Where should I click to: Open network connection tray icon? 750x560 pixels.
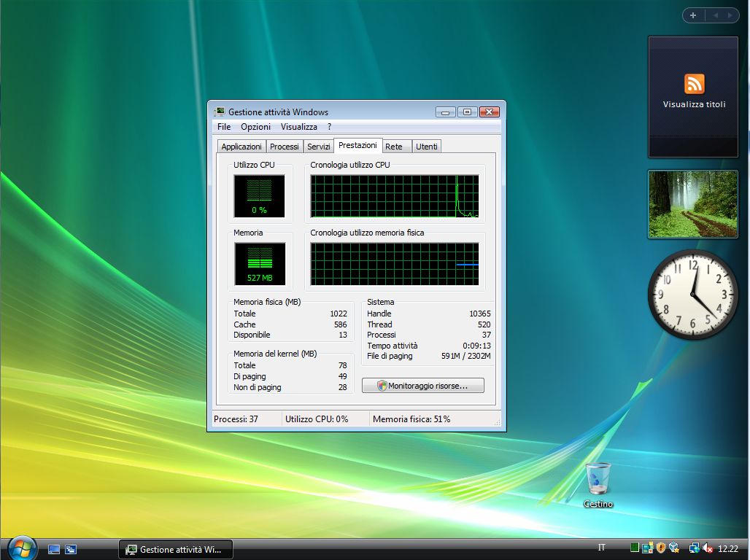coord(695,548)
